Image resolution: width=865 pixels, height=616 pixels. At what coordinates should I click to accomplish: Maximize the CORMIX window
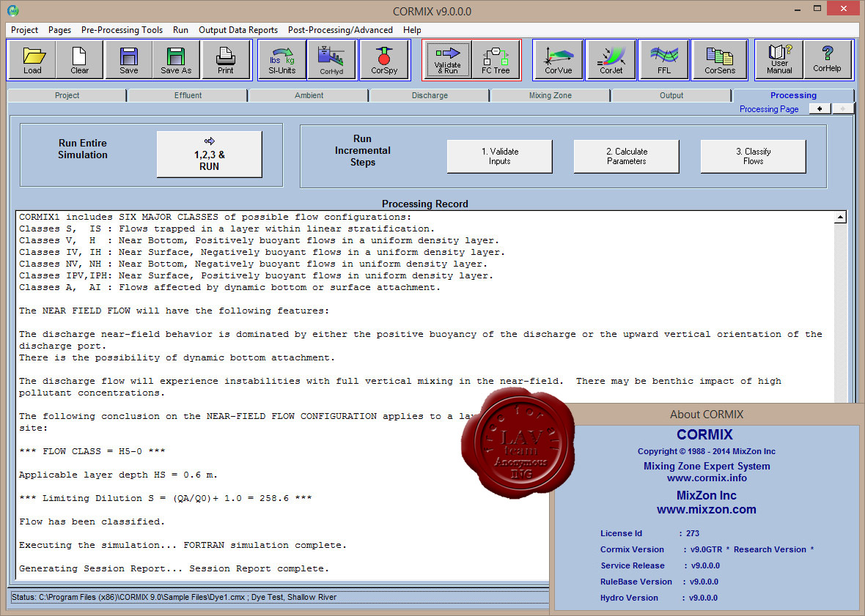[x=817, y=9]
